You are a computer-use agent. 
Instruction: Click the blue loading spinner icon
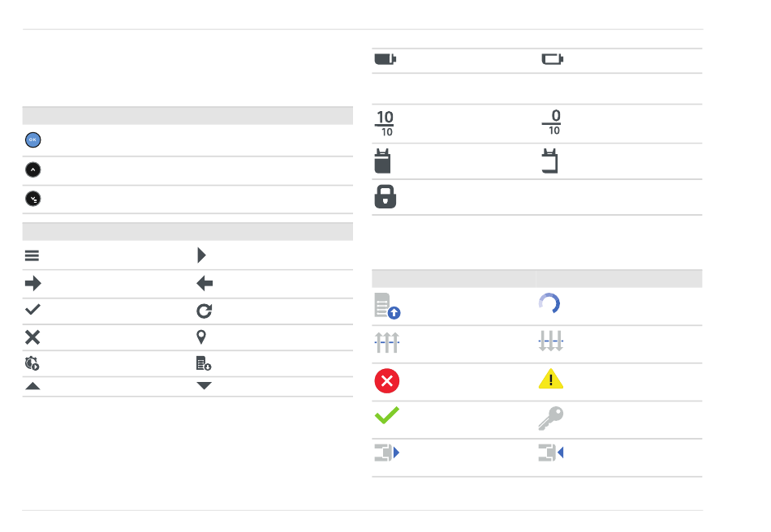tap(549, 303)
